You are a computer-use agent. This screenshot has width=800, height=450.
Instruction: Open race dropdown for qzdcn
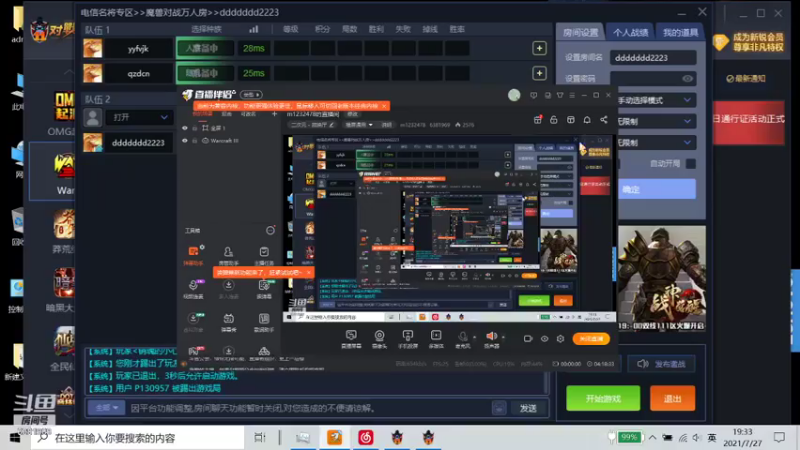(x=205, y=73)
